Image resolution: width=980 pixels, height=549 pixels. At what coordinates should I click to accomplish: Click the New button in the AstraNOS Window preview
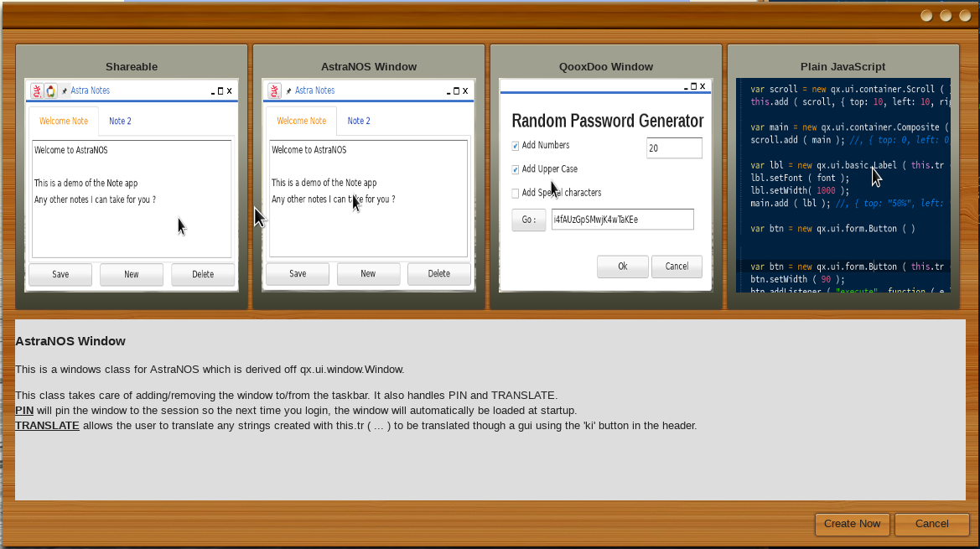click(368, 273)
